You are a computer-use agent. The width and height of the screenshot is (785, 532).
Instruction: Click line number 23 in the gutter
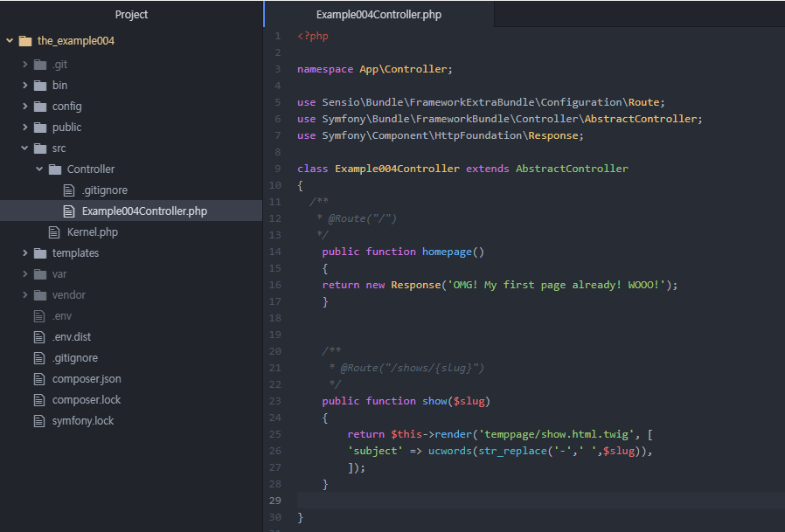(275, 401)
